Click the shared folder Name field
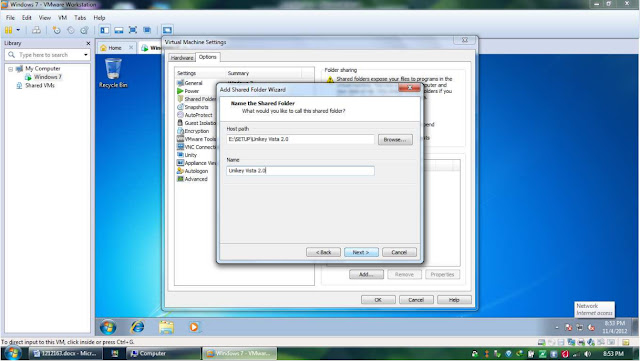 pyautogui.click(x=300, y=171)
